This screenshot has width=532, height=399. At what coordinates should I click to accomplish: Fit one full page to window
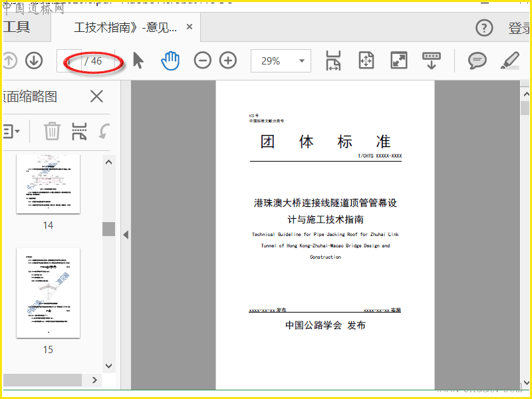[x=366, y=61]
